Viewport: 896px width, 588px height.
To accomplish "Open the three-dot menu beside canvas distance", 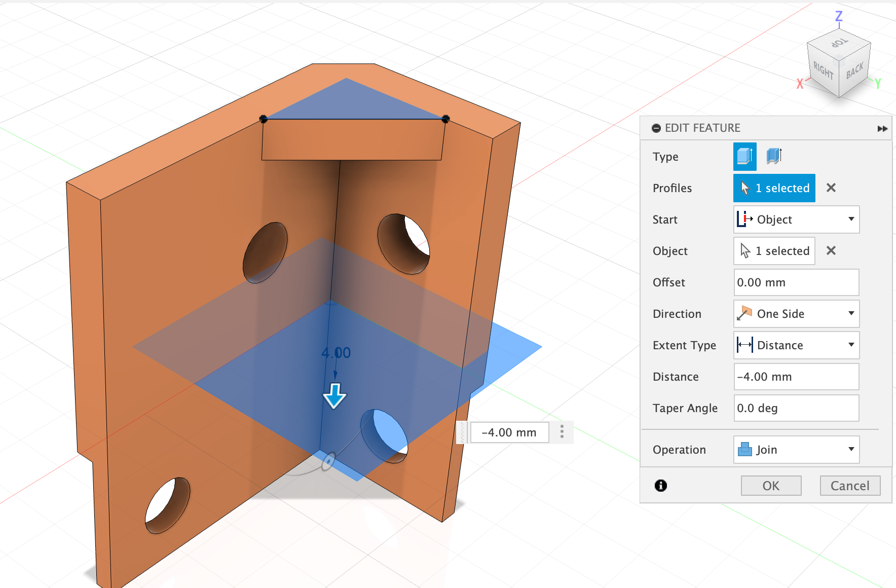I will coord(562,432).
